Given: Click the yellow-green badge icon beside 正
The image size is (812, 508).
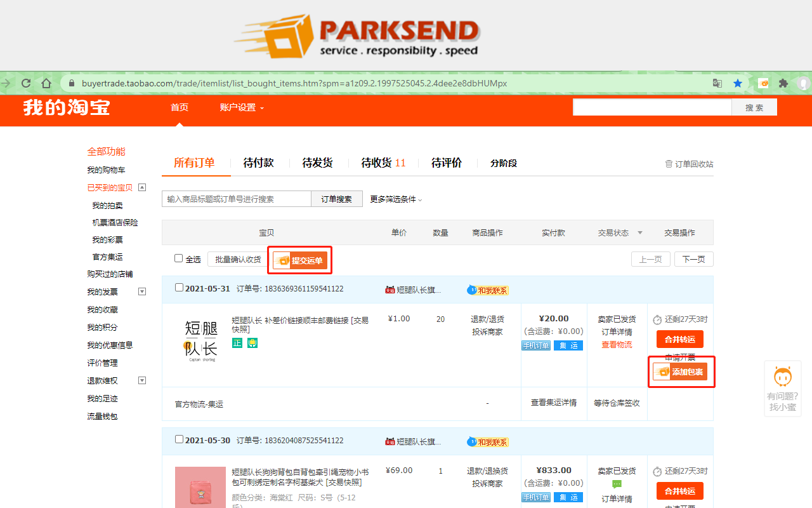Looking at the screenshot, I should tap(252, 343).
